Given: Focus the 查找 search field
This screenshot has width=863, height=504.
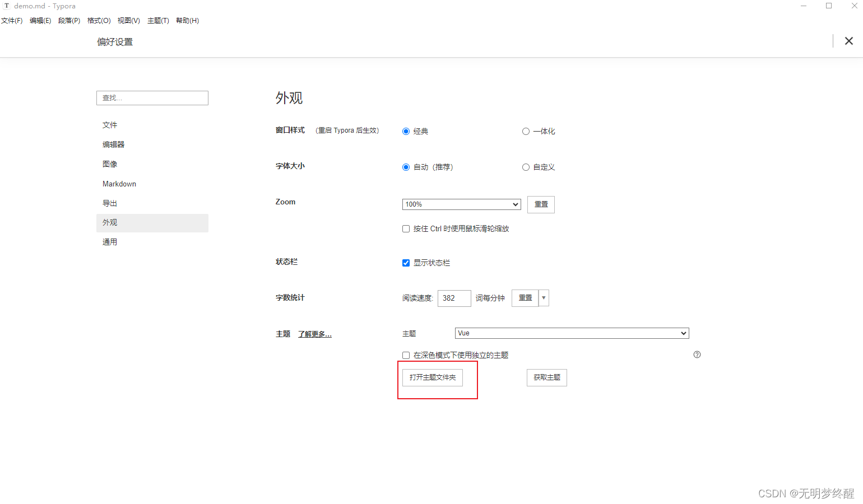Looking at the screenshot, I should [x=152, y=98].
